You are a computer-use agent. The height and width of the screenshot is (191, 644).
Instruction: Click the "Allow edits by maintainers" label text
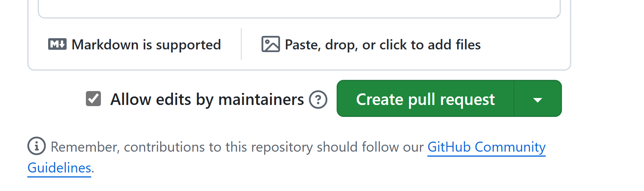[207, 100]
